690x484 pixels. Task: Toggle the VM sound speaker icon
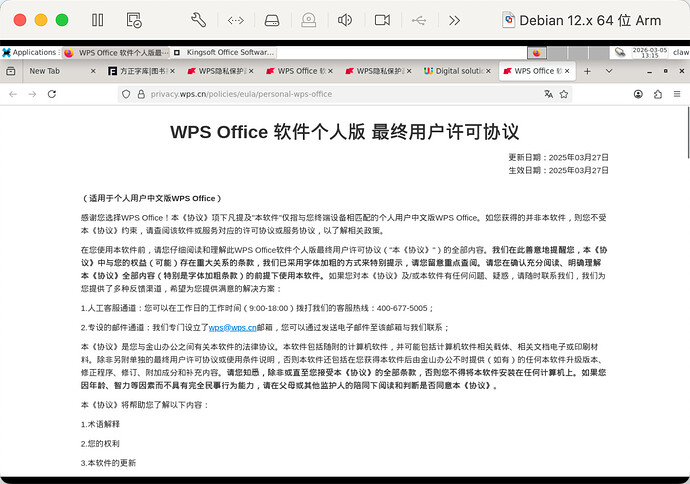coord(345,20)
